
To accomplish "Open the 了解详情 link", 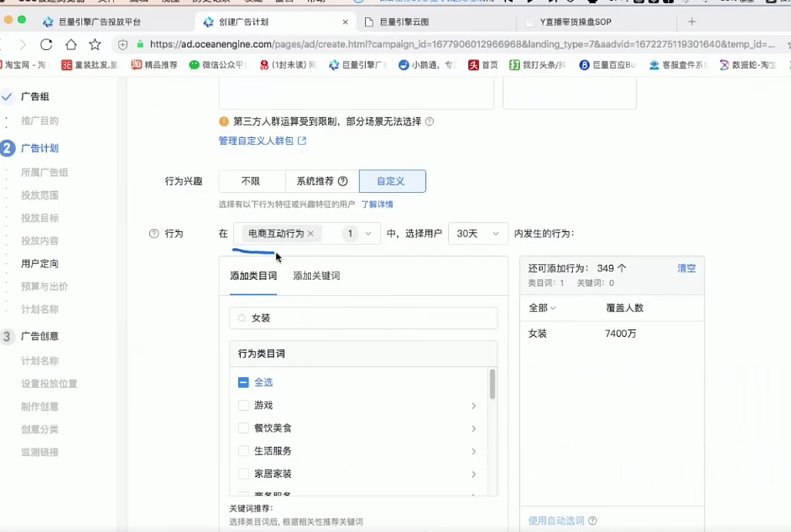I will [377, 204].
